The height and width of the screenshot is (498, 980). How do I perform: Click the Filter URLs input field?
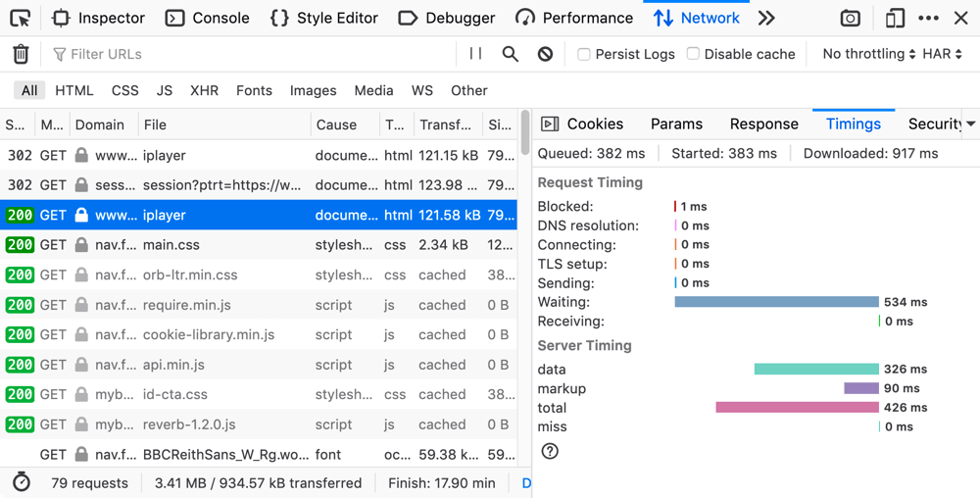point(255,54)
